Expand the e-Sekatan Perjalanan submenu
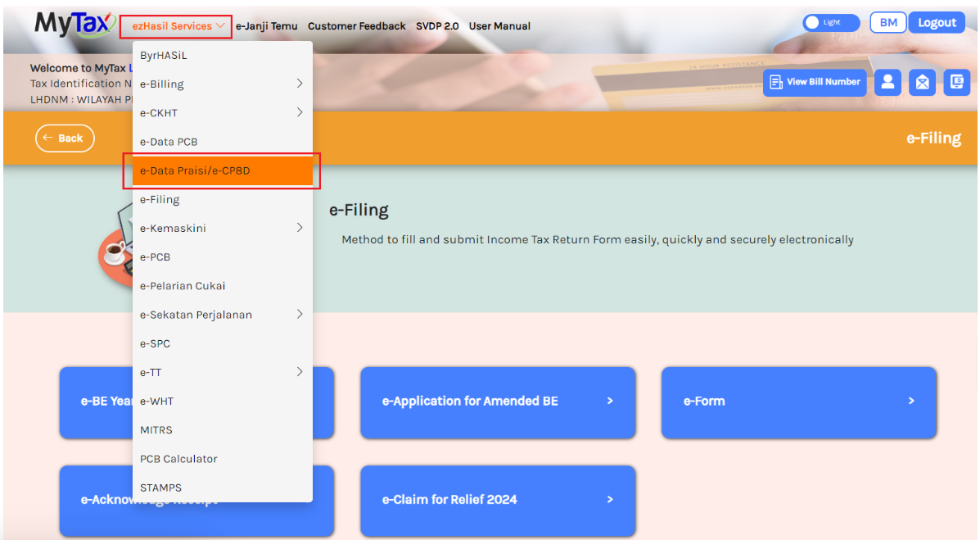The image size is (980, 540). pyautogui.click(x=221, y=315)
